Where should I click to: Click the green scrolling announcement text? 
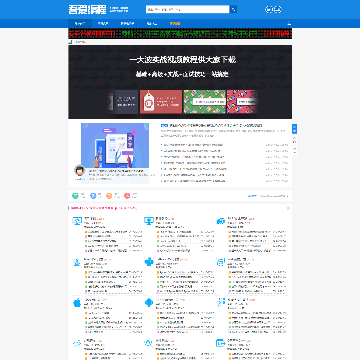coord(190,33)
